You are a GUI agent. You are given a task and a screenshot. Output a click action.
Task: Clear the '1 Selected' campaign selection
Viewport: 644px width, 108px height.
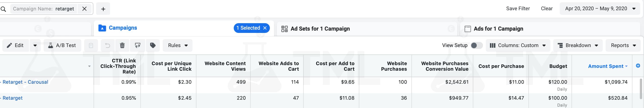click(x=265, y=28)
